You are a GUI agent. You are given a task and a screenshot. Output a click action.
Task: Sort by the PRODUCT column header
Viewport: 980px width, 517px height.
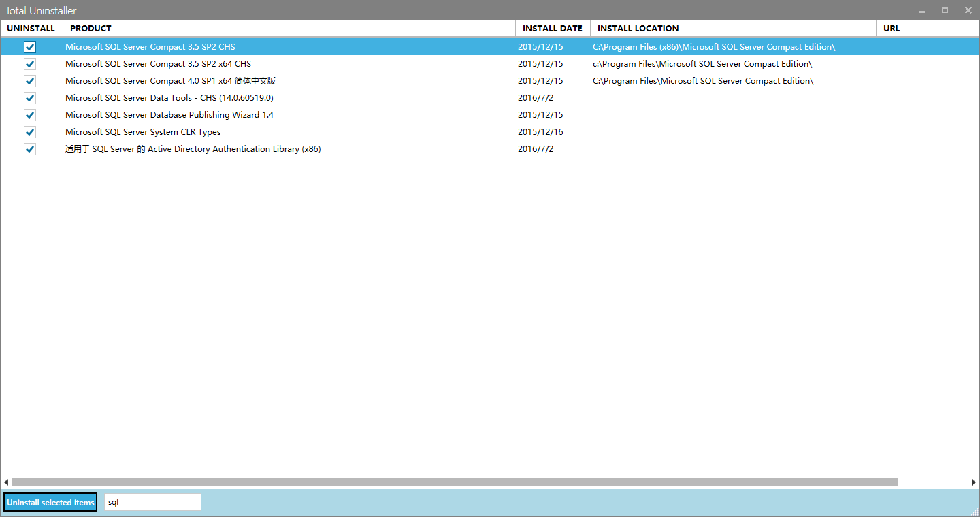pyautogui.click(x=289, y=29)
